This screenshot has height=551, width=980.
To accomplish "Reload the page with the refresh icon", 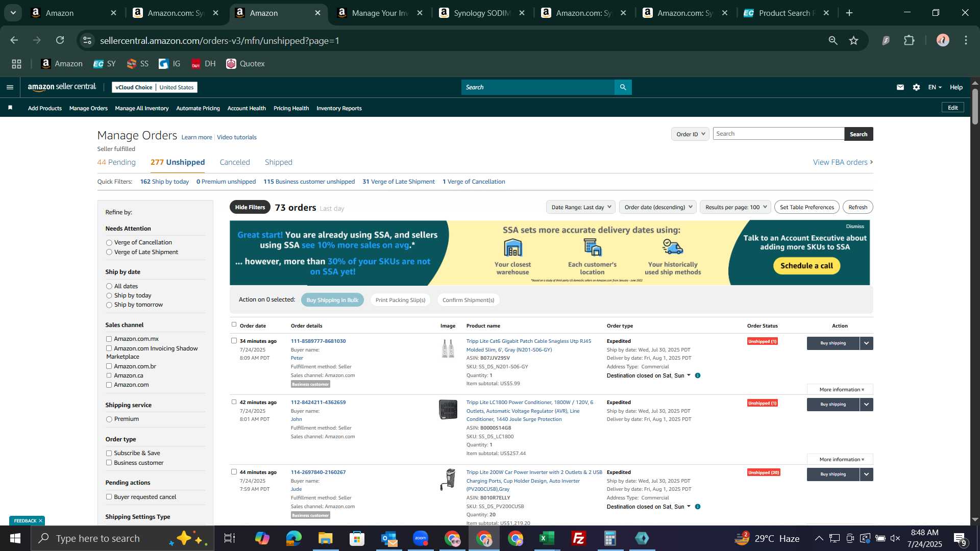I will click(x=60, y=40).
